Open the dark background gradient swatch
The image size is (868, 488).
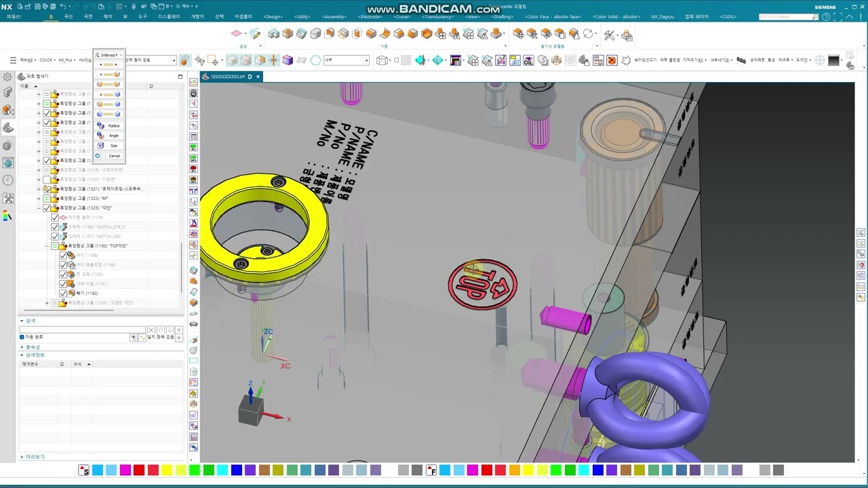pos(834,60)
